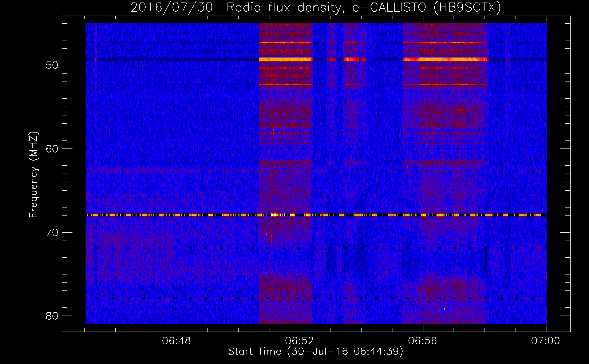Click the 06:52 time tick label

[300, 341]
